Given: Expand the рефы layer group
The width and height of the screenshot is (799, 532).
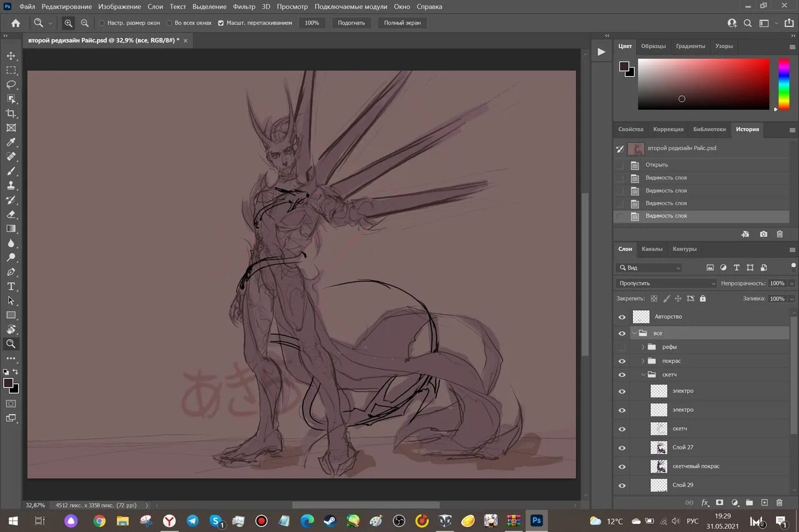Looking at the screenshot, I should coord(643,347).
